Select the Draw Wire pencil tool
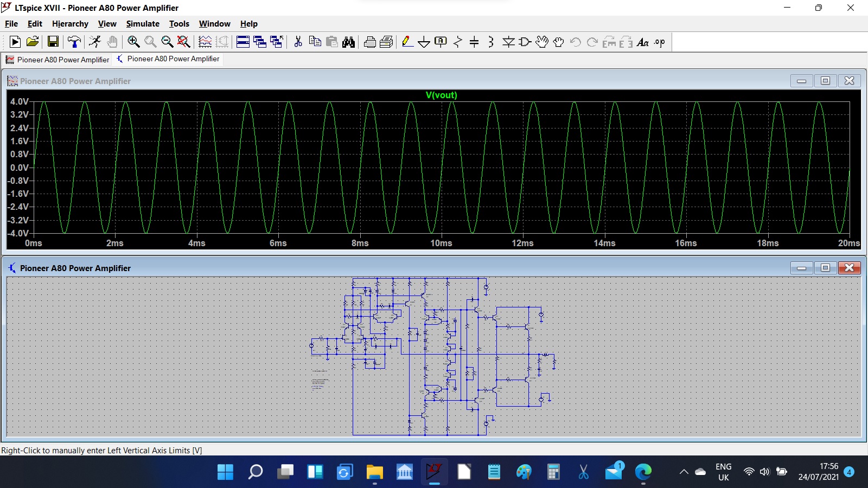Screen dimensions: 868x488 pyautogui.click(x=407, y=42)
